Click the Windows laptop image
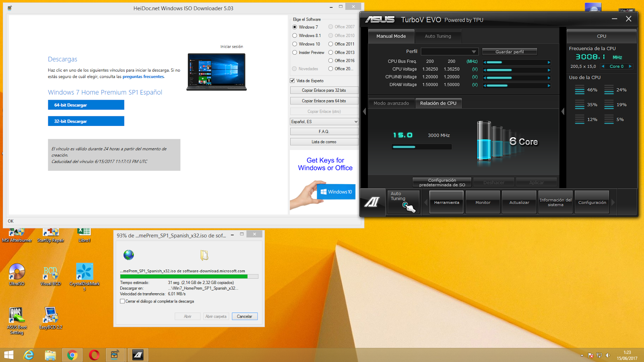This screenshot has width=644, height=362. coord(217,72)
